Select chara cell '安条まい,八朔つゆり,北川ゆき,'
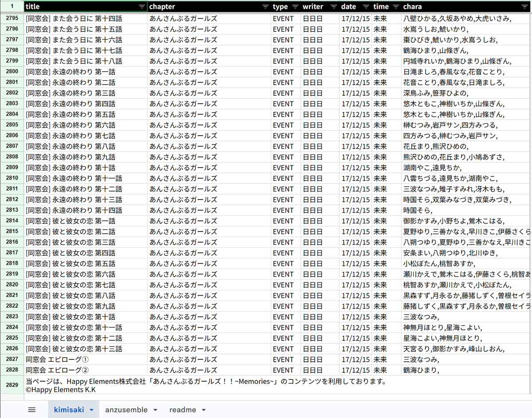532x418 pixels. point(466,253)
